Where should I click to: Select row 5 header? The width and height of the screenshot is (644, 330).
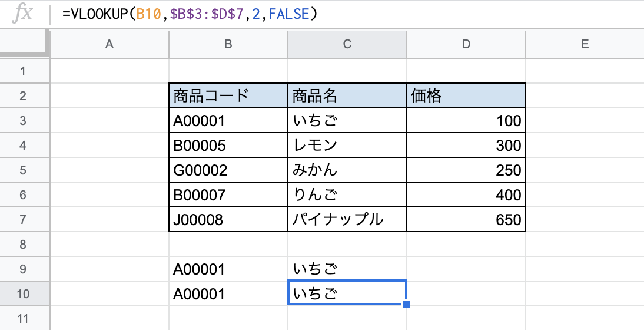point(25,170)
